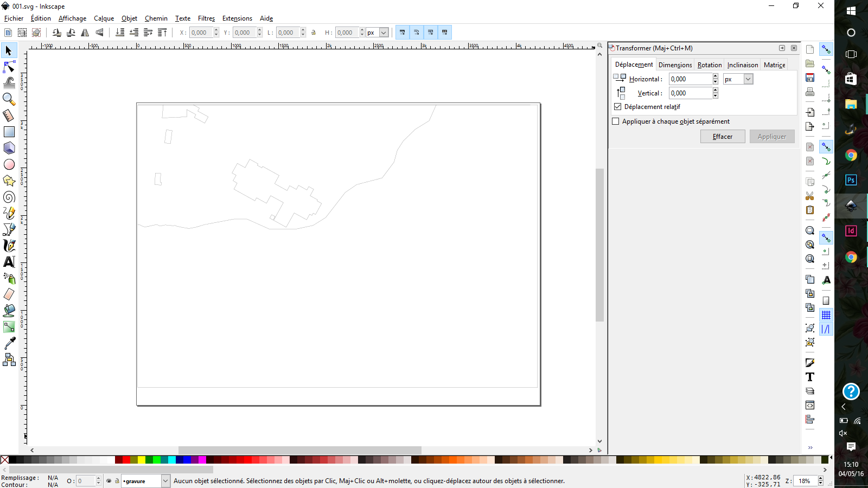This screenshot has width=868, height=488.
Task: Select the Color dropper tool
Action: coord(9,343)
